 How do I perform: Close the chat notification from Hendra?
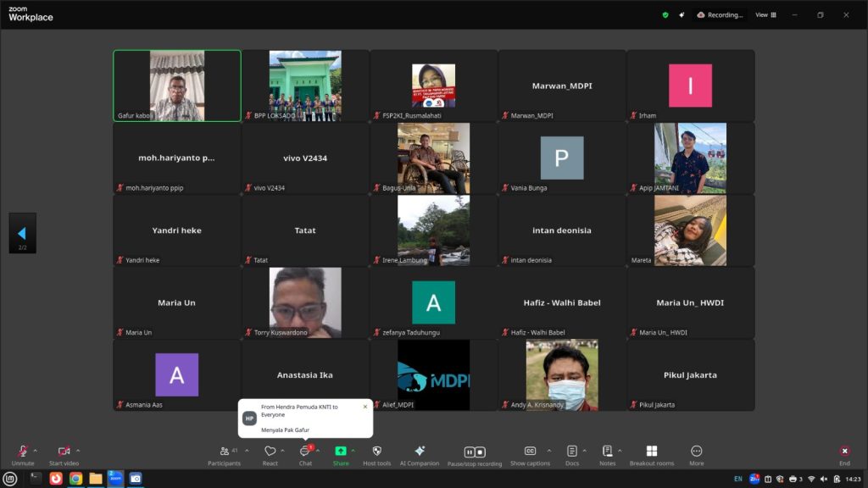[365, 407]
